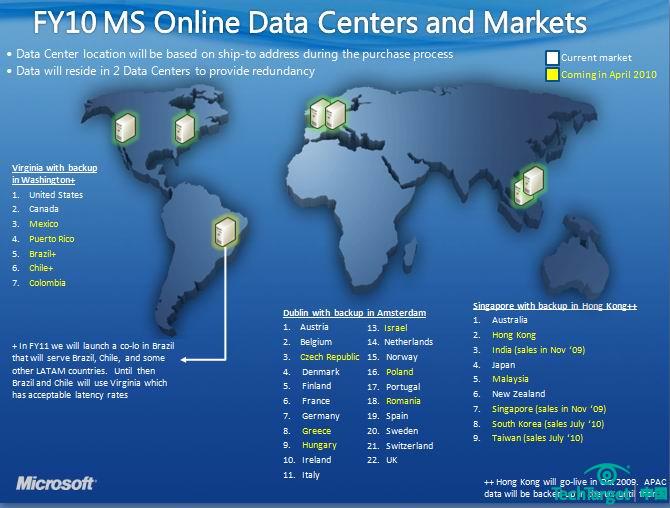Click the 'United States' list entry

(56, 195)
